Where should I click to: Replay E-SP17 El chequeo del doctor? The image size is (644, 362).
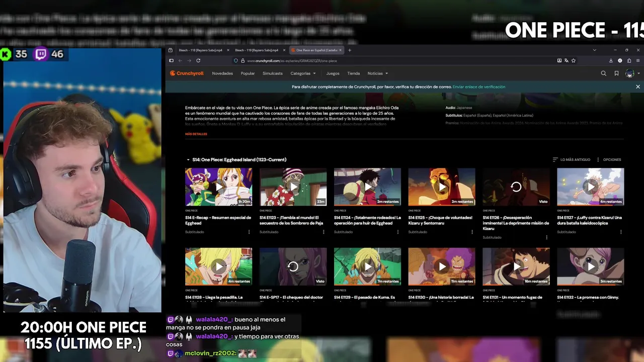293,266
